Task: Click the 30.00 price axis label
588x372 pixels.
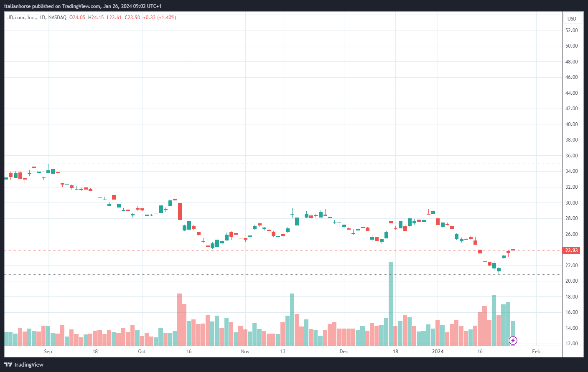Action: (x=571, y=203)
